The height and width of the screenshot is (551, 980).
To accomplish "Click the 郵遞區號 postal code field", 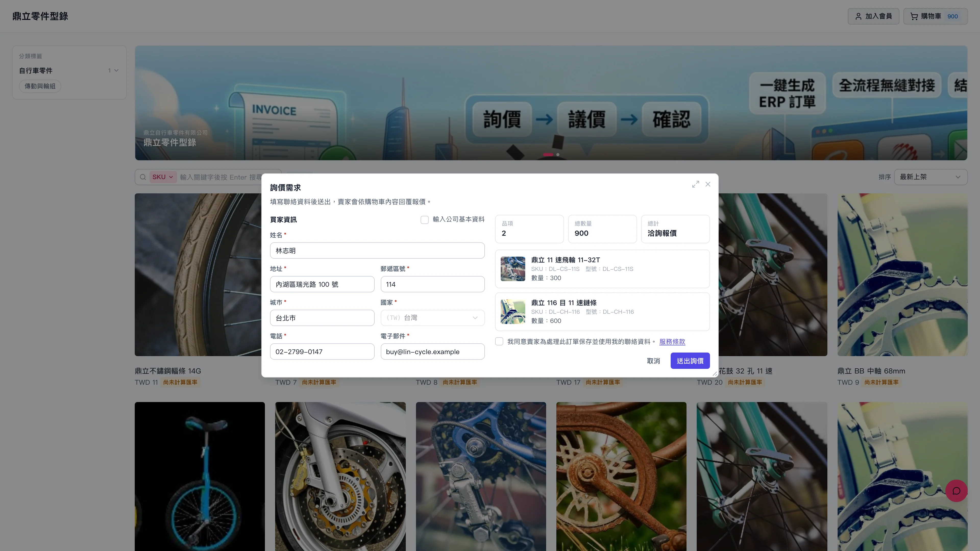I will click(x=433, y=284).
